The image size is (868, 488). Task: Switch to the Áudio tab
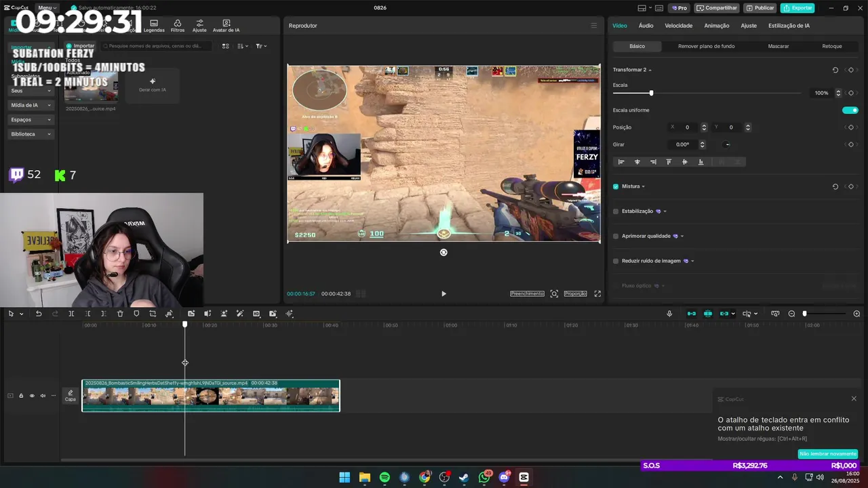point(646,26)
